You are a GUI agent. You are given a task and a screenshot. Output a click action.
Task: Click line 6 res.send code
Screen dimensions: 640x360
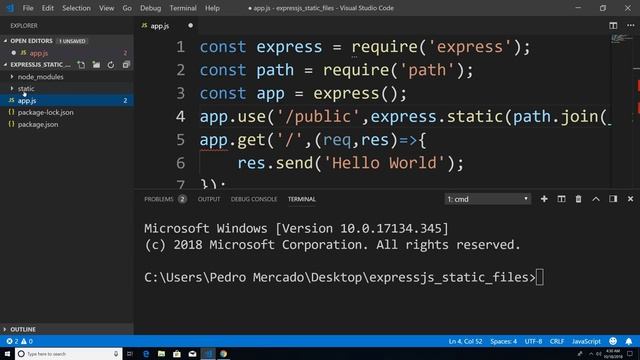[x=351, y=163]
